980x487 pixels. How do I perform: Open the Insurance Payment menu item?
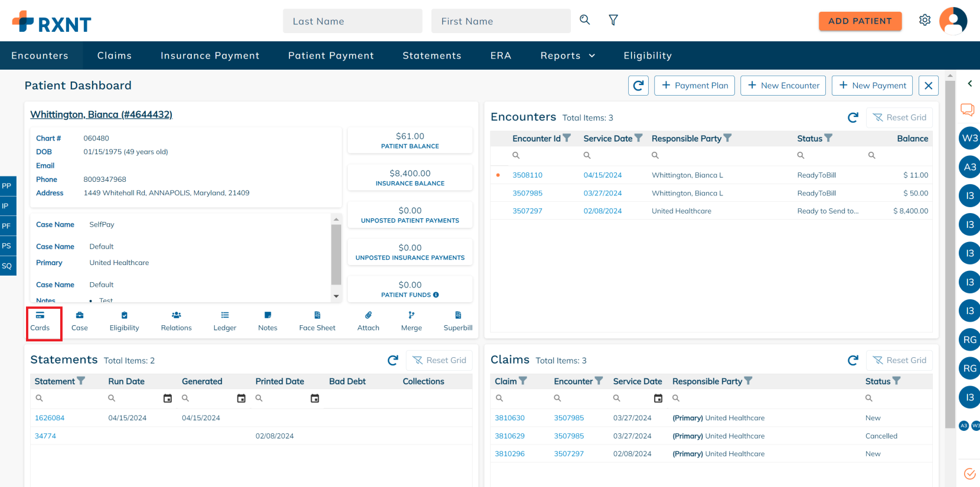pyautogui.click(x=210, y=55)
